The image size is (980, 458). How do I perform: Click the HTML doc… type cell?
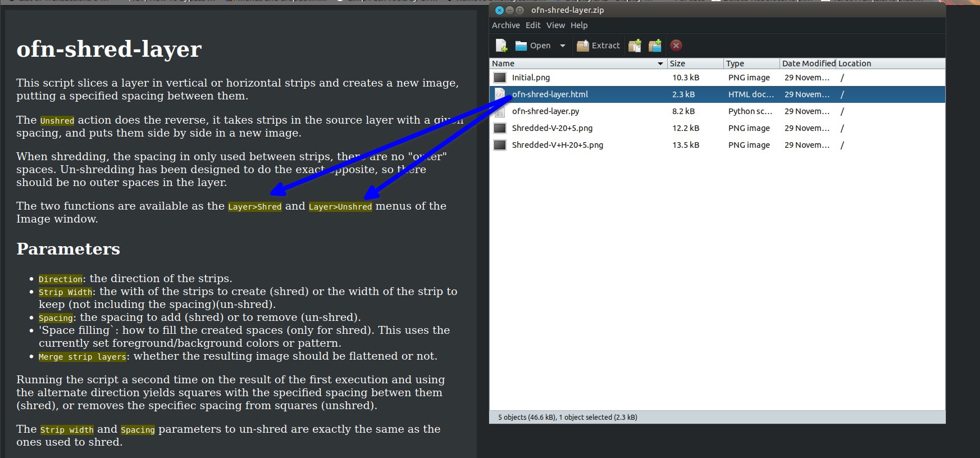(751, 94)
